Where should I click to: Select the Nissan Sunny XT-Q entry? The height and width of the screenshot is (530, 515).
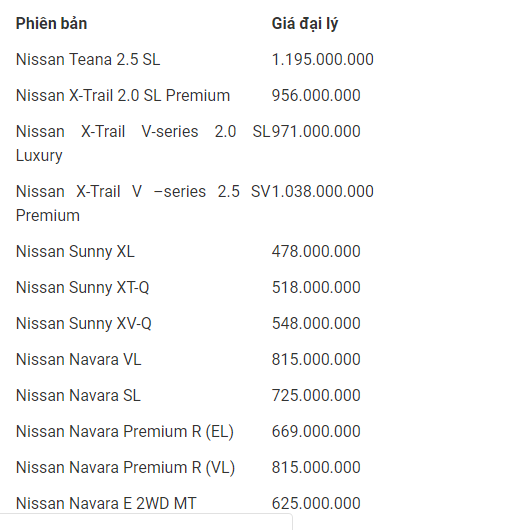[82, 288]
